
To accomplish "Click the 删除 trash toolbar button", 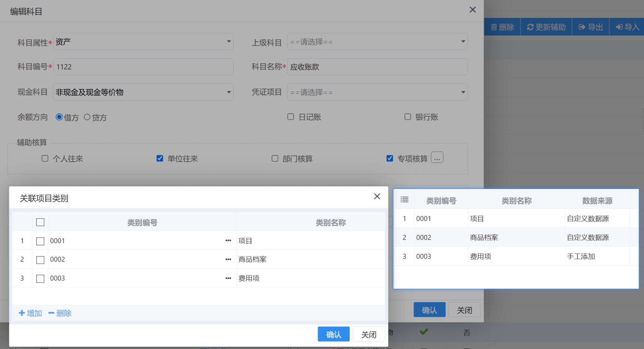I will tap(502, 27).
